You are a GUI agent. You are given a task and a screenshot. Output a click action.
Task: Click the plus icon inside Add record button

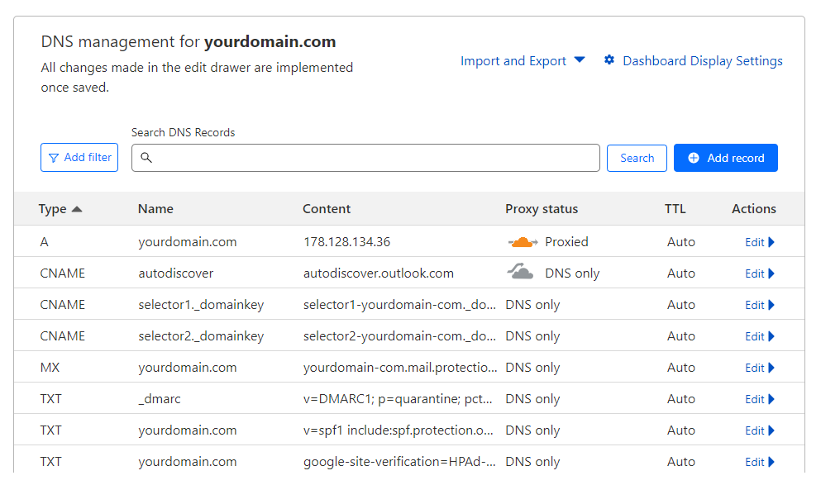[x=693, y=158]
